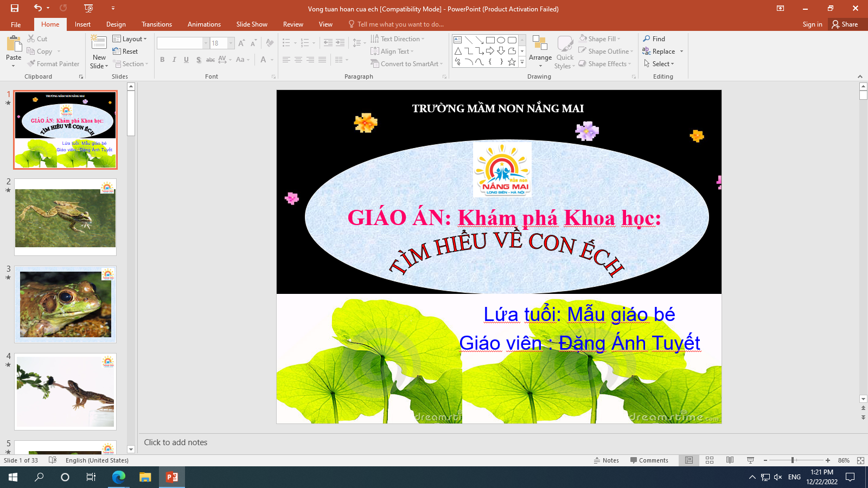The width and height of the screenshot is (868, 488).
Task: Start slide show from status bar icon
Action: [x=751, y=460]
